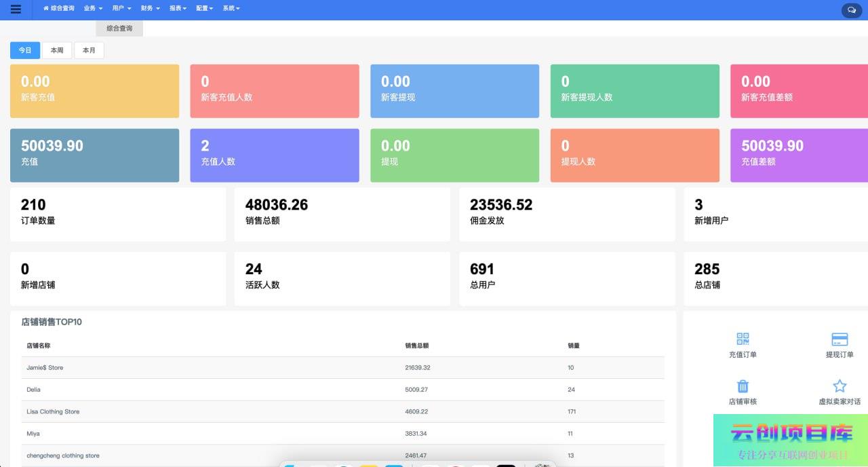Expand the 用户 dropdown menu
The height and width of the screenshot is (467, 868).
point(121,8)
